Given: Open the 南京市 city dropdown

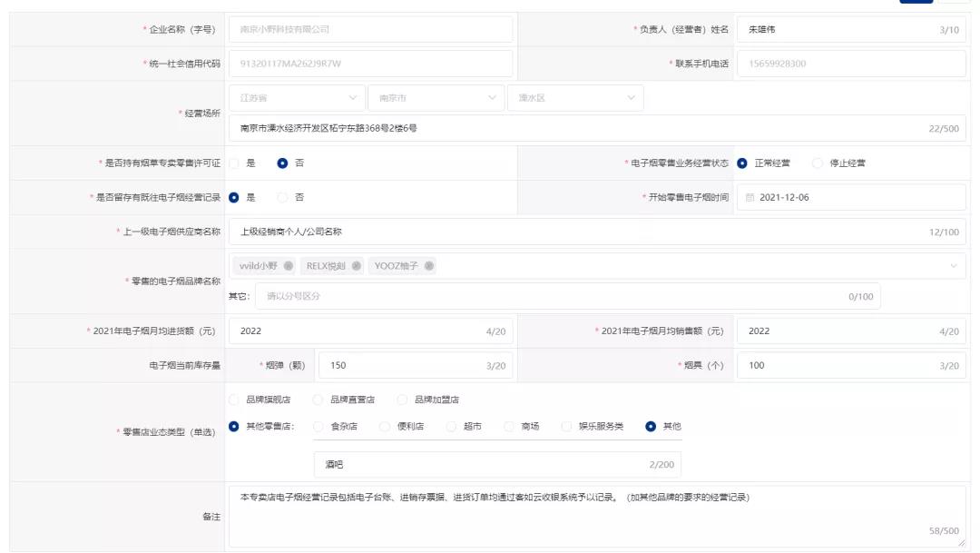Looking at the screenshot, I should pyautogui.click(x=436, y=97).
